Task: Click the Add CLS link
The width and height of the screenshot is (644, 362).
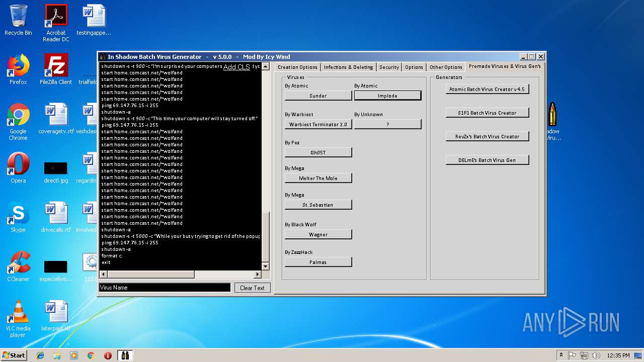Action: [x=236, y=67]
